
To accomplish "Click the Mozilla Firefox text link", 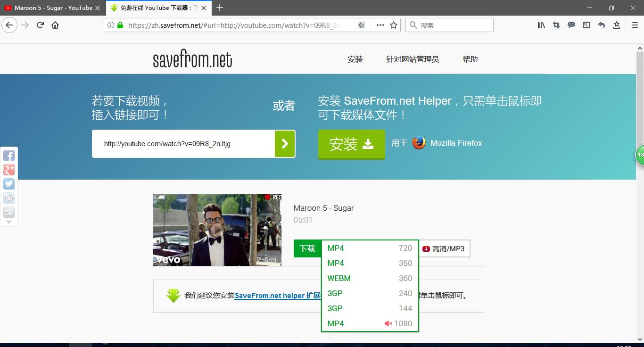I will (x=456, y=143).
